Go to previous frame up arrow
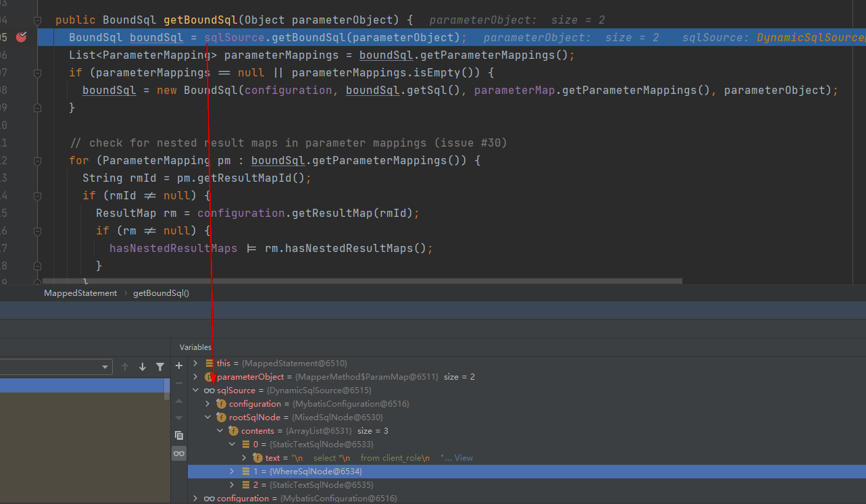This screenshot has width=866, height=504. [125, 367]
